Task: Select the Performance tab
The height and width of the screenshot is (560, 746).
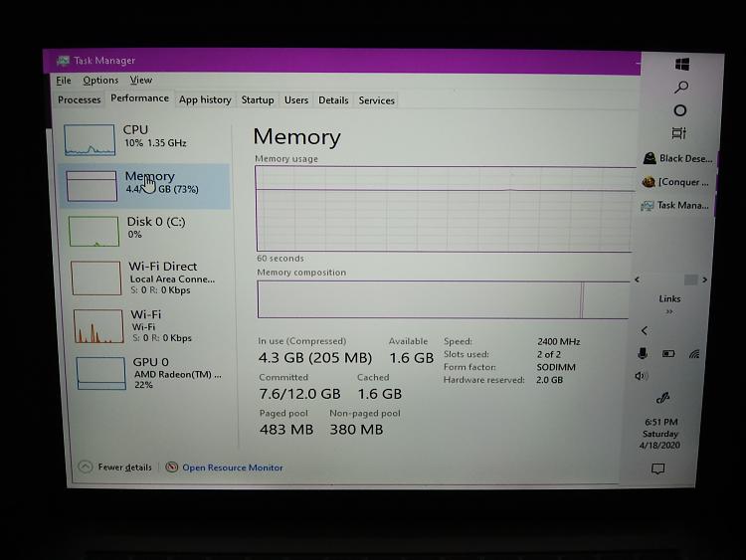Action: point(139,98)
